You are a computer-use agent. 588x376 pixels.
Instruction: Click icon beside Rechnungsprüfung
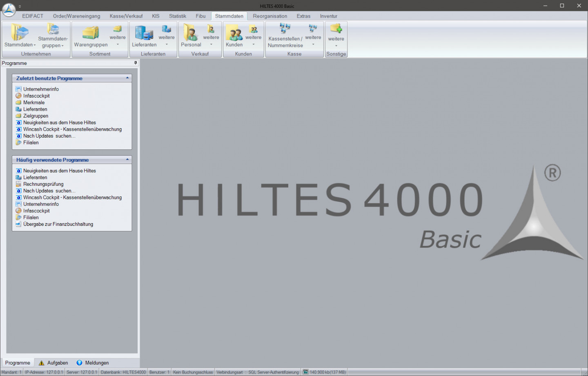18,184
